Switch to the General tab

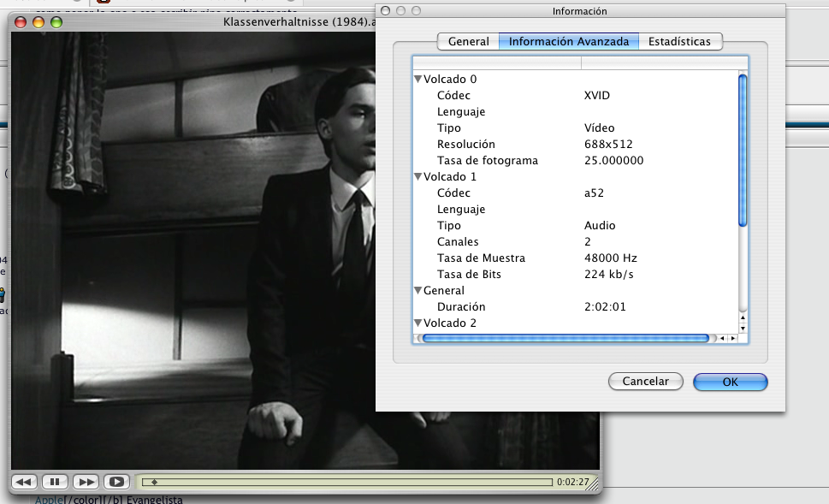point(469,41)
